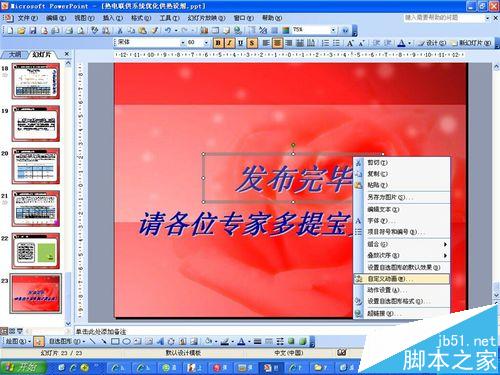Click font color A swatch in formatting toolbar
This screenshot has height=375, width=500.
[402, 43]
